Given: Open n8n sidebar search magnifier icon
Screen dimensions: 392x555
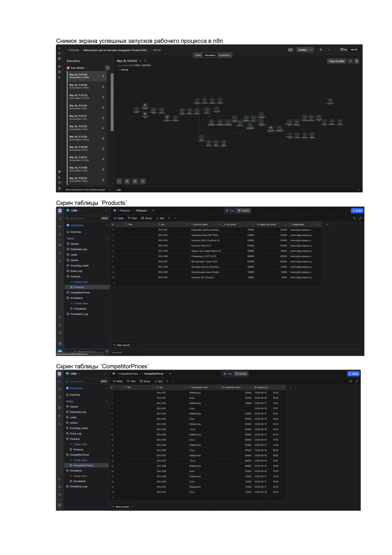Looking at the screenshot, I should click(59, 53).
